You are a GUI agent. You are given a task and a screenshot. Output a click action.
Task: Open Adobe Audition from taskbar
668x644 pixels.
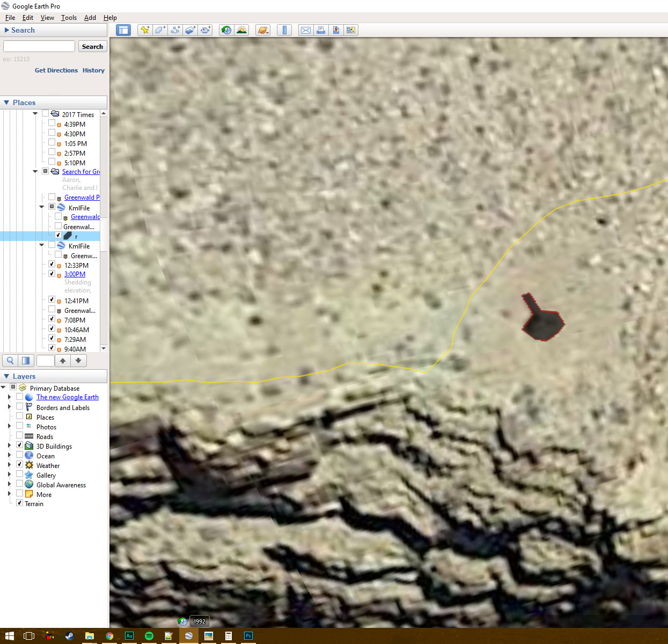129,636
